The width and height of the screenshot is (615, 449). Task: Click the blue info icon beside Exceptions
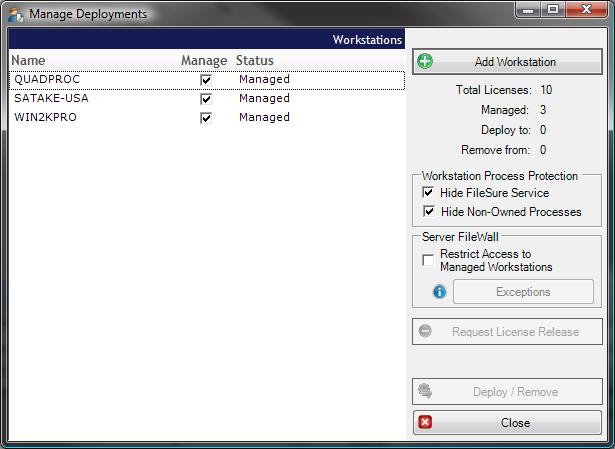[439, 292]
